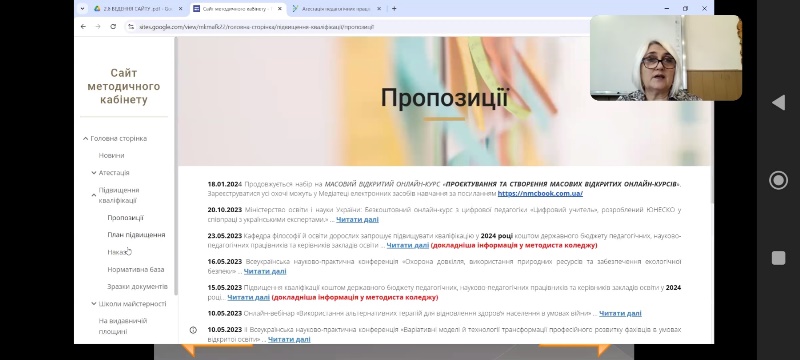Expand the 'Атестація' menu chevron

pos(94,172)
